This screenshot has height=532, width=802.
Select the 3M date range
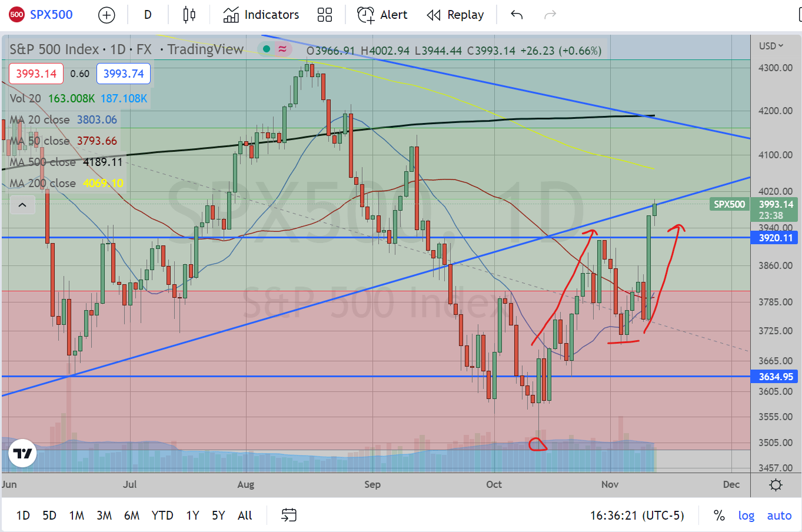click(x=104, y=516)
